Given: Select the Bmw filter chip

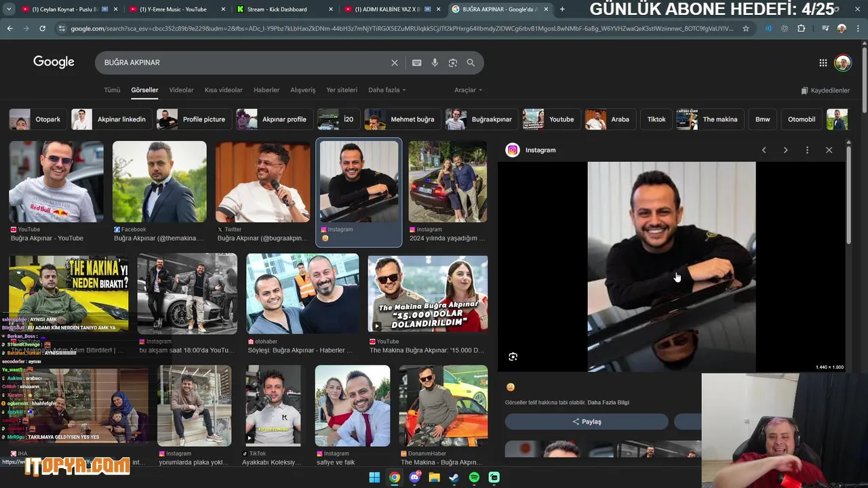Looking at the screenshot, I should (x=763, y=119).
